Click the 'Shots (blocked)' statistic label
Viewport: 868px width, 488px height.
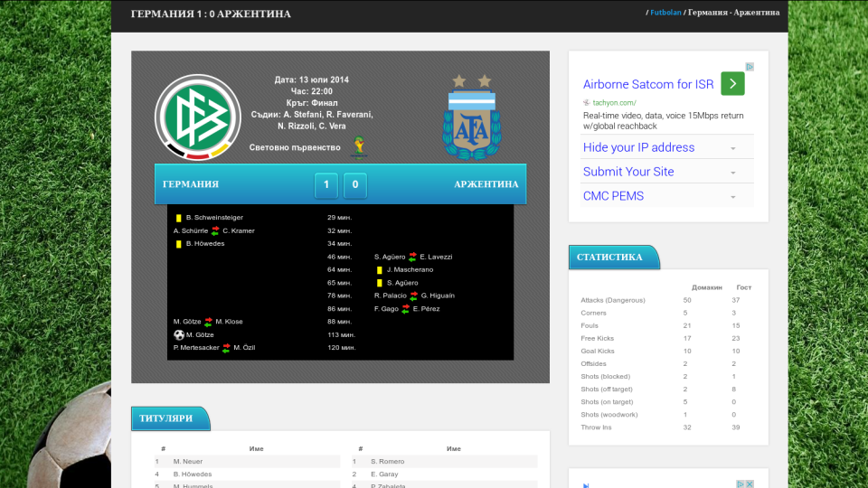point(605,377)
